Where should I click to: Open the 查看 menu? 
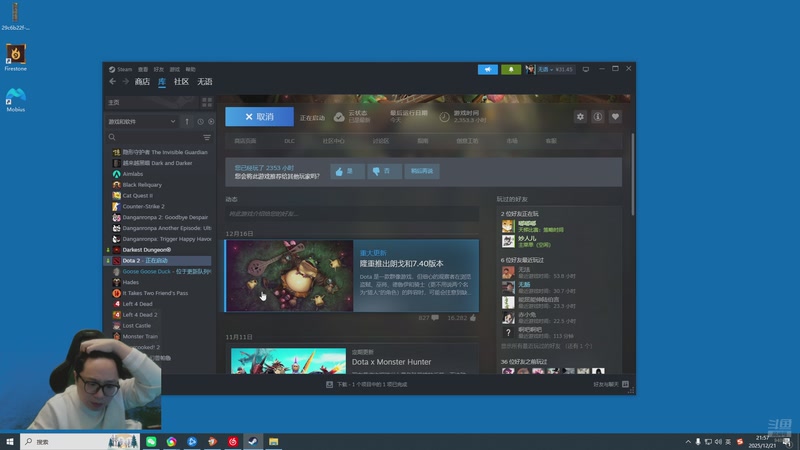pyautogui.click(x=143, y=69)
